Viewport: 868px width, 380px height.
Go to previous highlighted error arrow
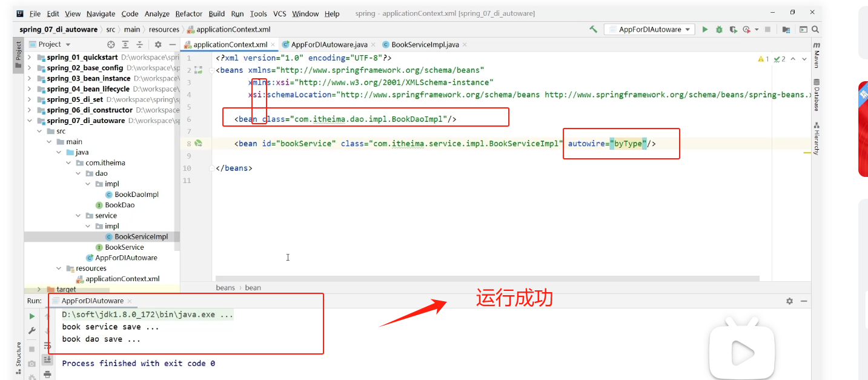[793, 59]
